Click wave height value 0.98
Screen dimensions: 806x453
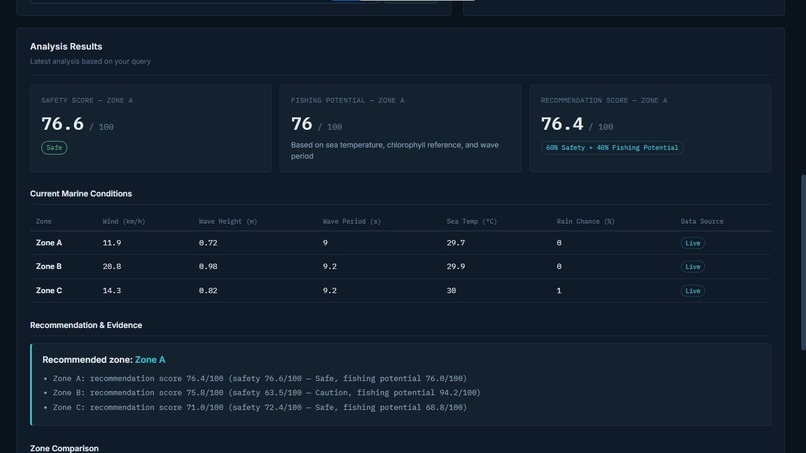click(x=208, y=266)
